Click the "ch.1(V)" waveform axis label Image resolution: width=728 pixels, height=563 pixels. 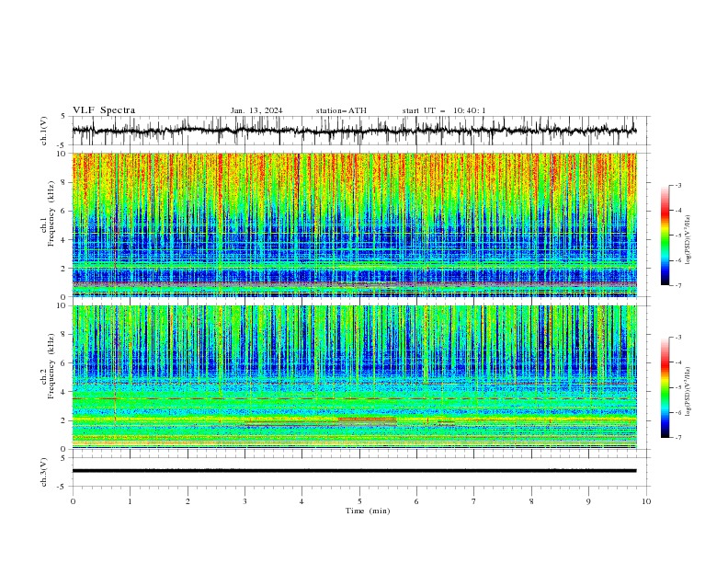(x=44, y=131)
